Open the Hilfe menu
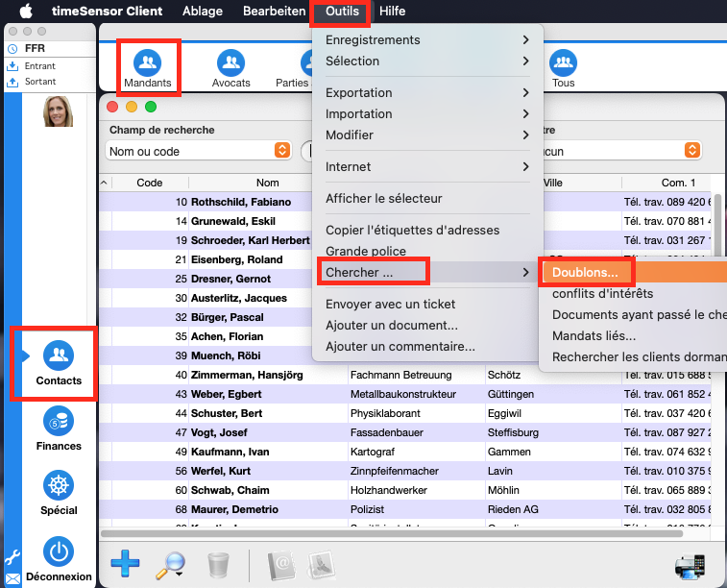This screenshot has height=588, width=727. (392, 12)
